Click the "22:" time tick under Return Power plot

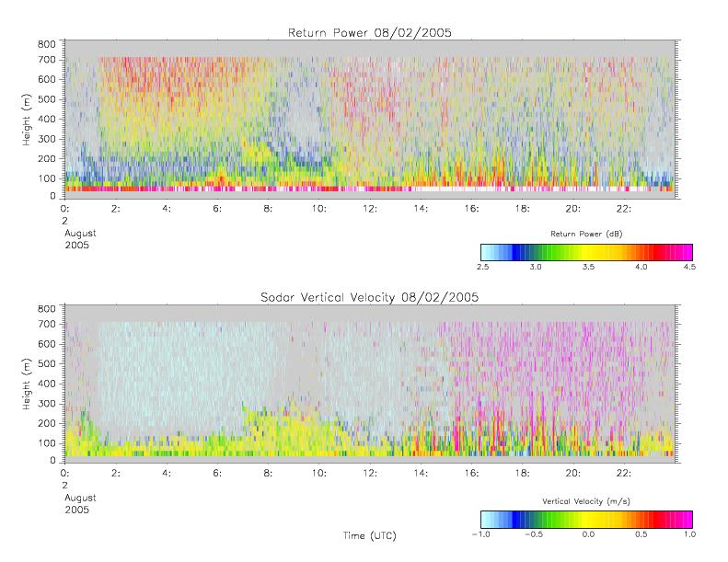[624, 209]
